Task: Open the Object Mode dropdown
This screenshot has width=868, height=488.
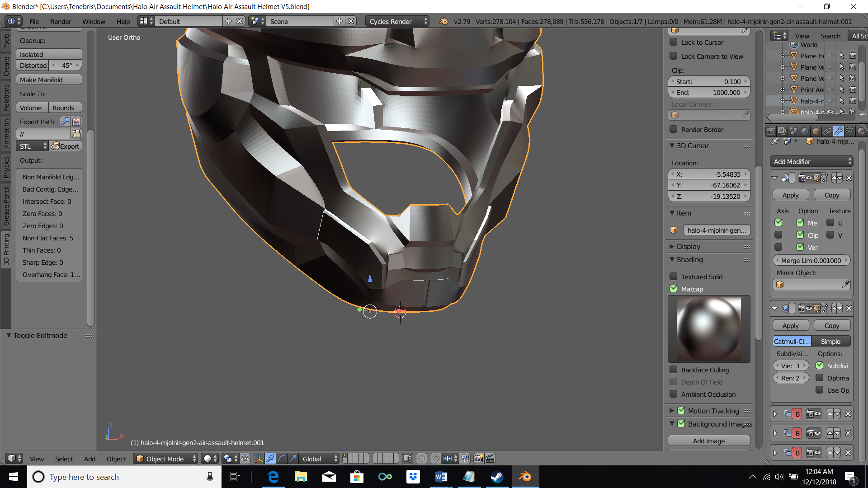Action: [166, 459]
